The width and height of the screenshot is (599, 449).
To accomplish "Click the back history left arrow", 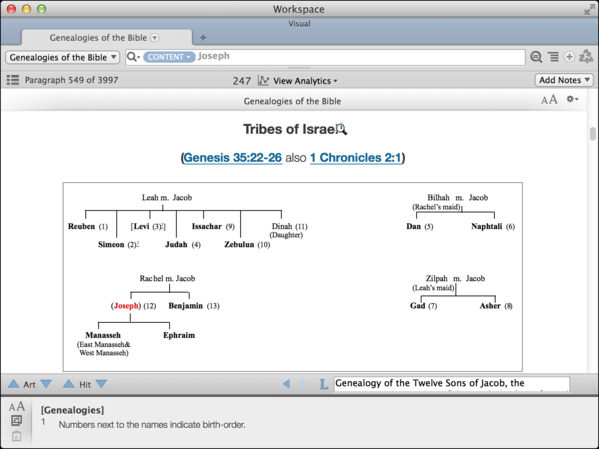I will pos(286,384).
